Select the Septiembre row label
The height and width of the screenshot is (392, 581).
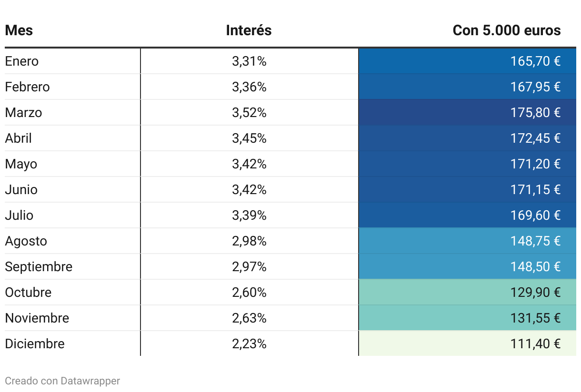click(39, 267)
